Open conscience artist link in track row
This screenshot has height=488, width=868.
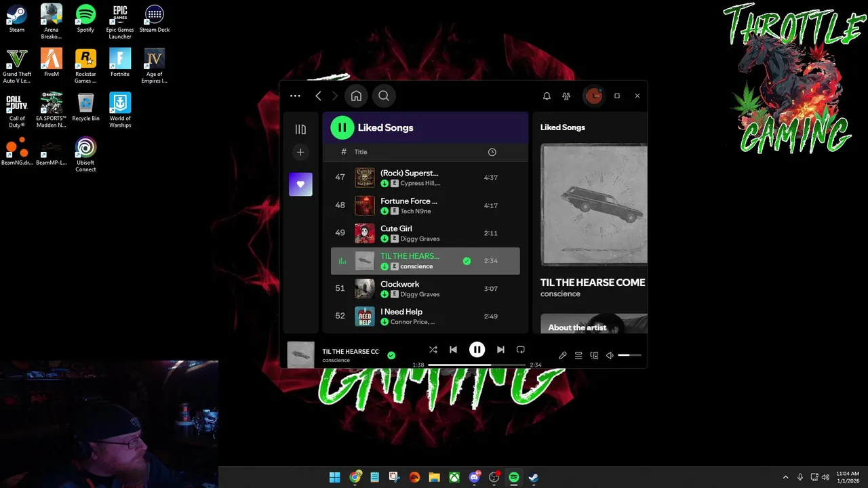416,266
